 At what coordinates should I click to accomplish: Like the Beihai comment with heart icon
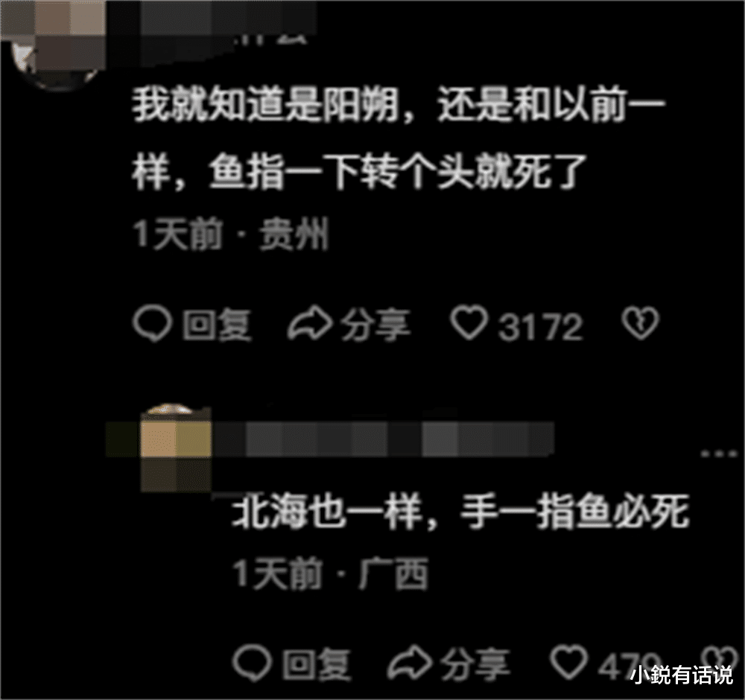(568, 661)
